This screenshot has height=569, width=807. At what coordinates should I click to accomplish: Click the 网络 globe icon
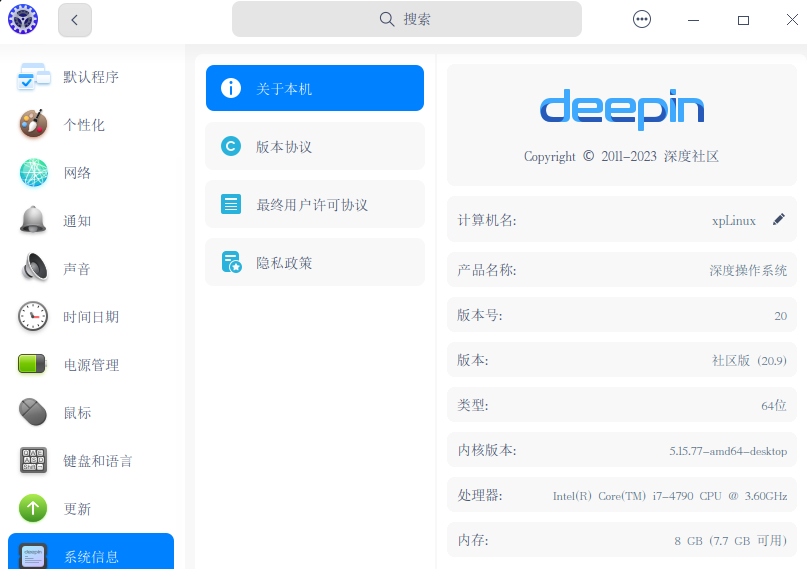[33, 172]
